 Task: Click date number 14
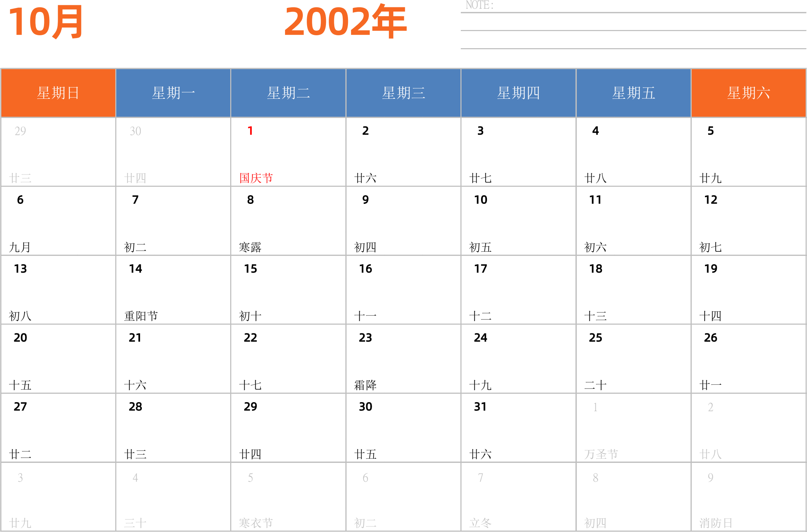click(x=136, y=269)
